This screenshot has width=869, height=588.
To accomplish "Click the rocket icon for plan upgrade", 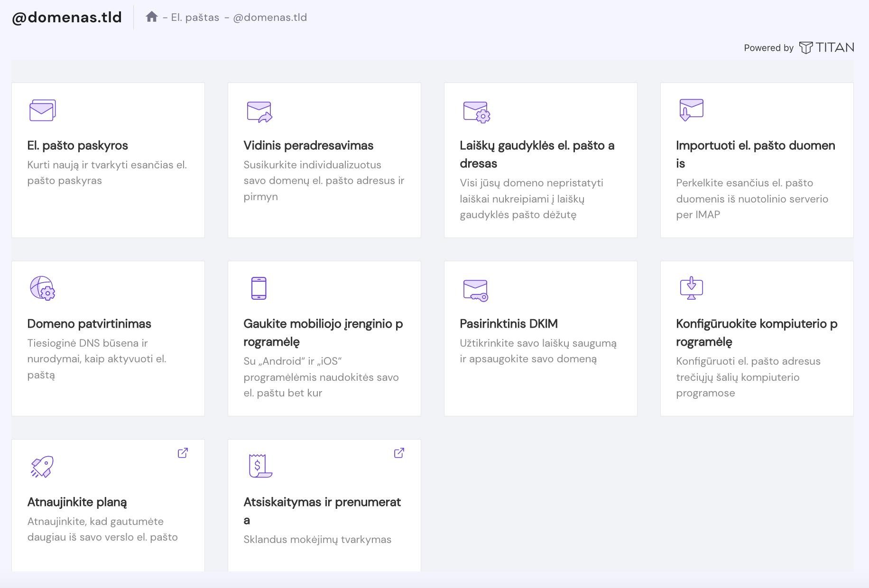I will pyautogui.click(x=42, y=467).
